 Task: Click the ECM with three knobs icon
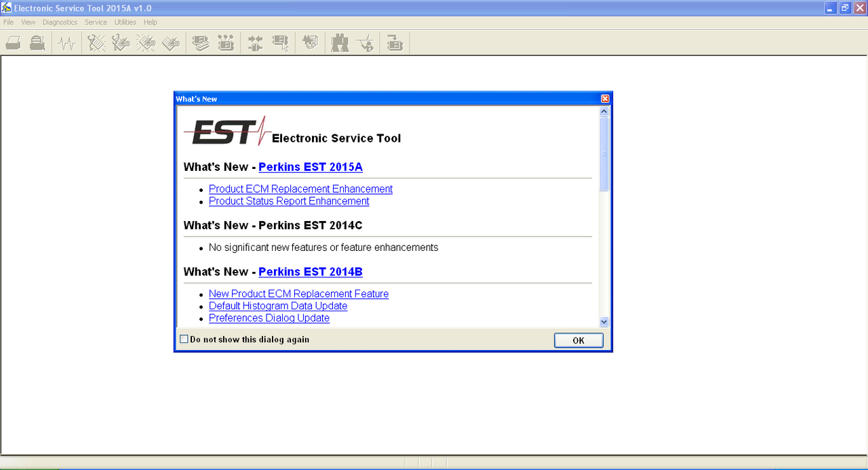[225, 43]
